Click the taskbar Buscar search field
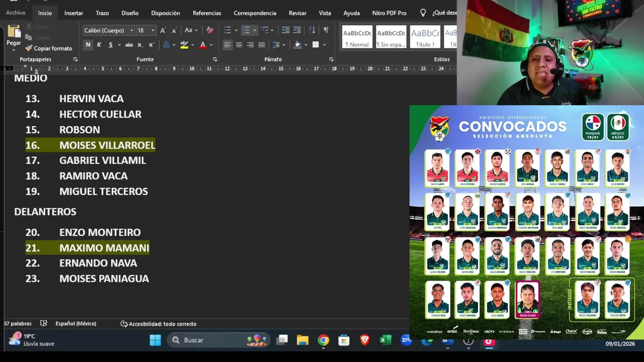Viewport: 644px width, 362px height. [x=219, y=340]
